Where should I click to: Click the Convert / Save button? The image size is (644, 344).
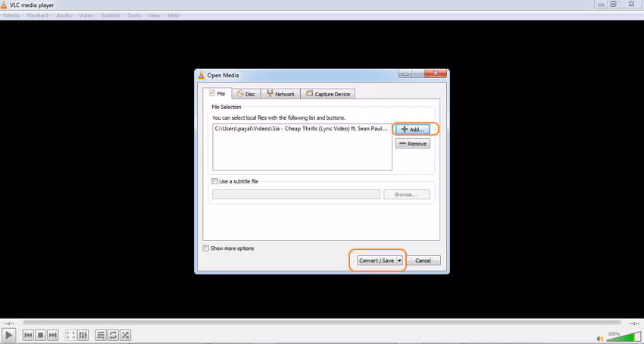[377, 261]
